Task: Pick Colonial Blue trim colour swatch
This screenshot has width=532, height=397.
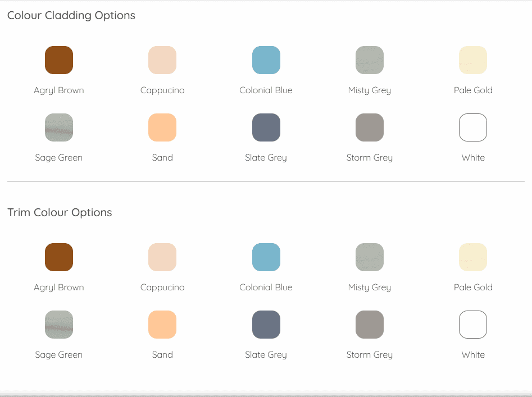Action: [x=266, y=257]
